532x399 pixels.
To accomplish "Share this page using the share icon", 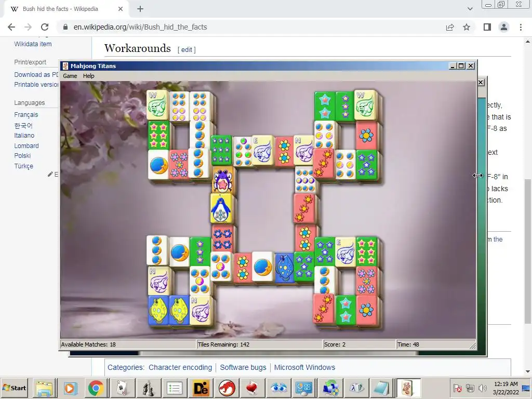I will point(450,27).
